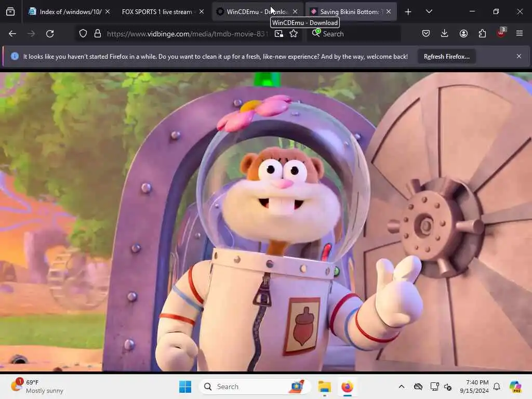Click the info icon in the notification bar
The height and width of the screenshot is (399, 532).
[15, 56]
